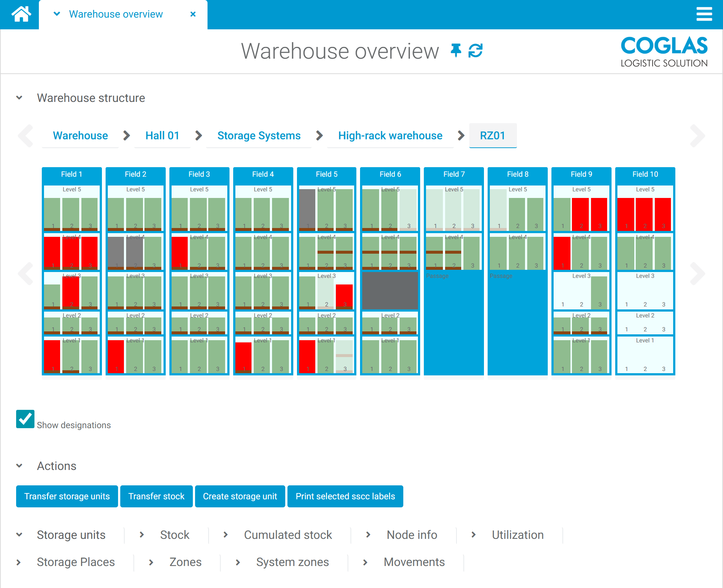The height and width of the screenshot is (588, 723).
Task: Toggle the dropdown chevron on the Warehouse overview tab
Action: (x=56, y=14)
